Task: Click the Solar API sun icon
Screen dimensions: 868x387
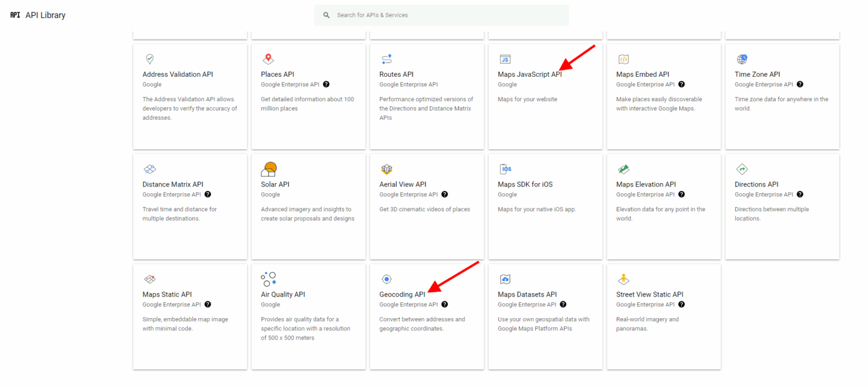Action: tap(268, 168)
